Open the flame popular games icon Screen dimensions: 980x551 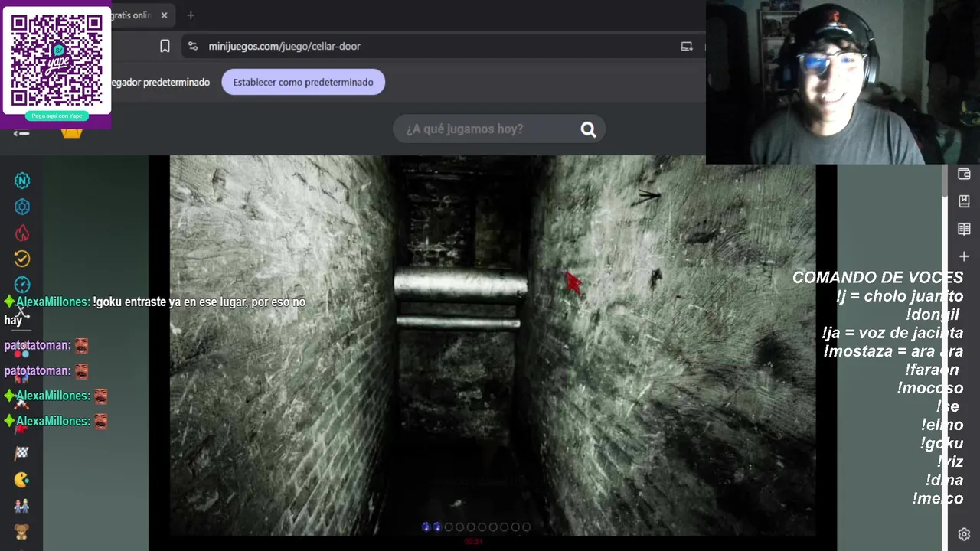coord(22,233)
